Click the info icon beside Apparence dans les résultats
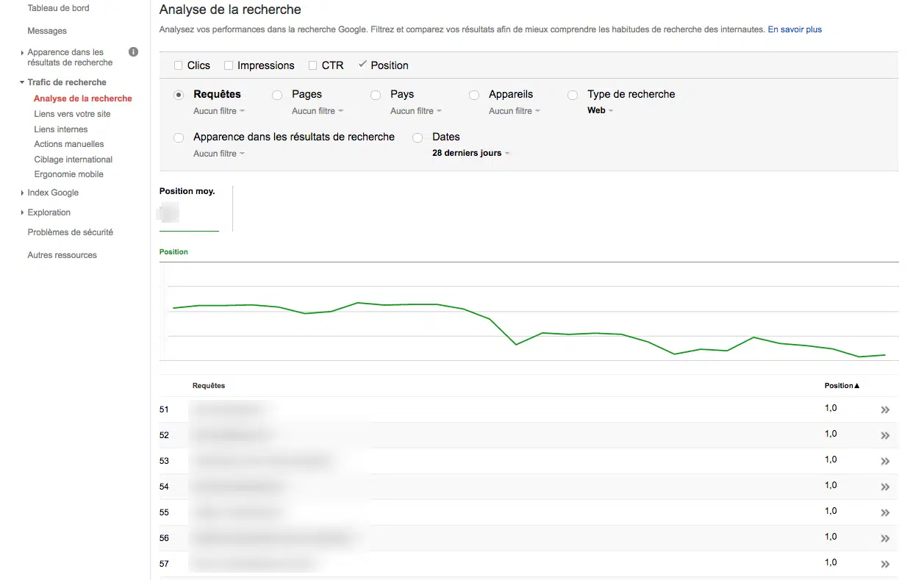 pyautogui.click(x=133, y=52)
